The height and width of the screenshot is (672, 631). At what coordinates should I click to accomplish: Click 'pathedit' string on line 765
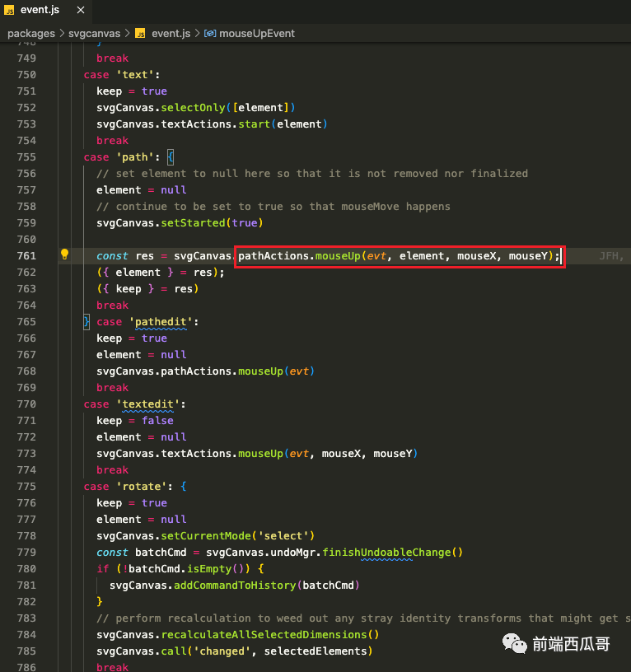(x=161, y=322)
